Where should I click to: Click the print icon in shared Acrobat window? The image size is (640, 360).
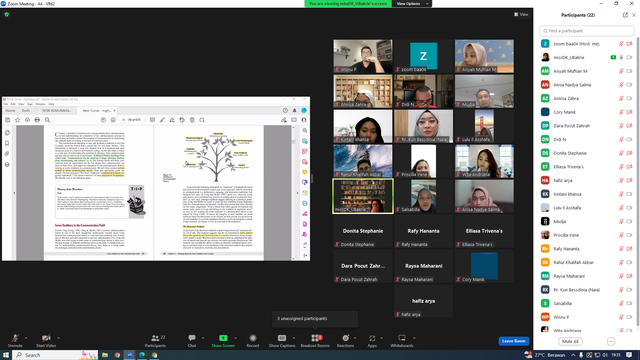[37, 120]
